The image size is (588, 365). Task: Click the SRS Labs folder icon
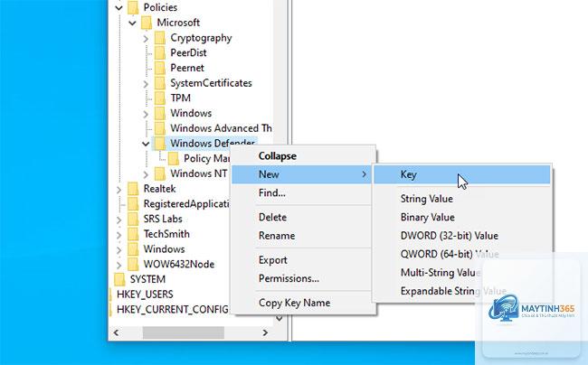coord(133,219)
